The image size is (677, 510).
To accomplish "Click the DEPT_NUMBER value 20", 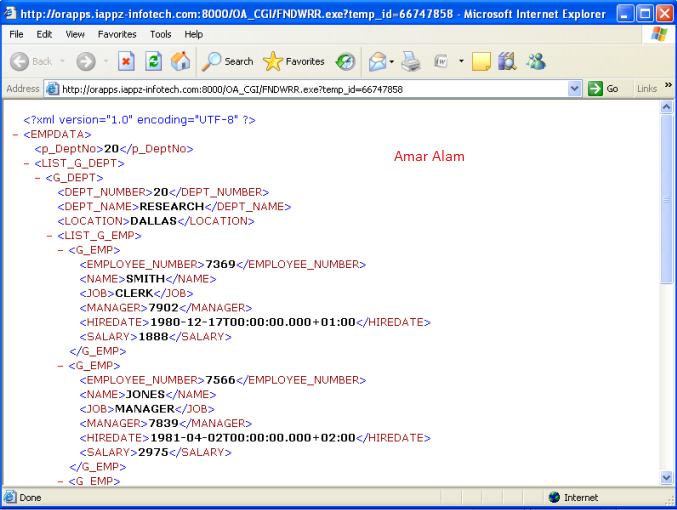I will [x=161, y=192].
